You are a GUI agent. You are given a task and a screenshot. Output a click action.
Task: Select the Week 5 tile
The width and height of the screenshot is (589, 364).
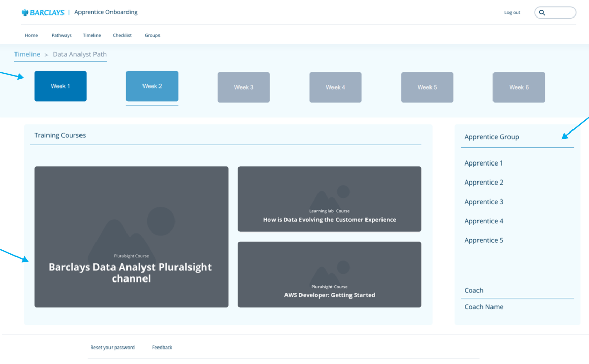[427, 87]
